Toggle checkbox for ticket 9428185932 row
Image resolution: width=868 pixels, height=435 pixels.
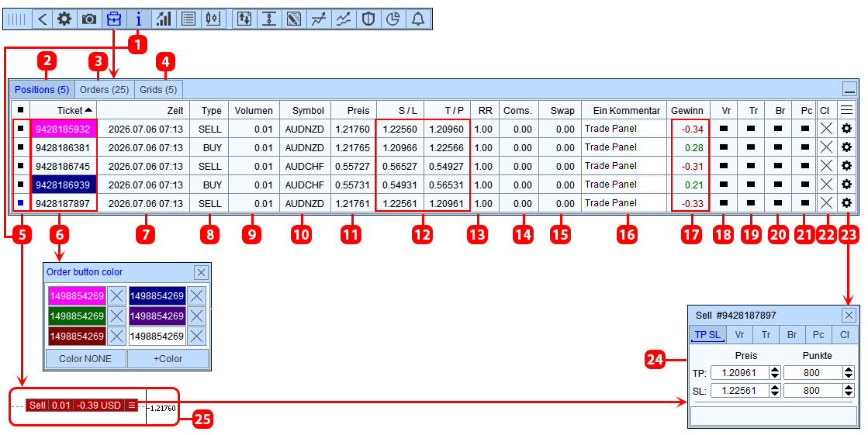pyautogui.click(x=20, y=129)
